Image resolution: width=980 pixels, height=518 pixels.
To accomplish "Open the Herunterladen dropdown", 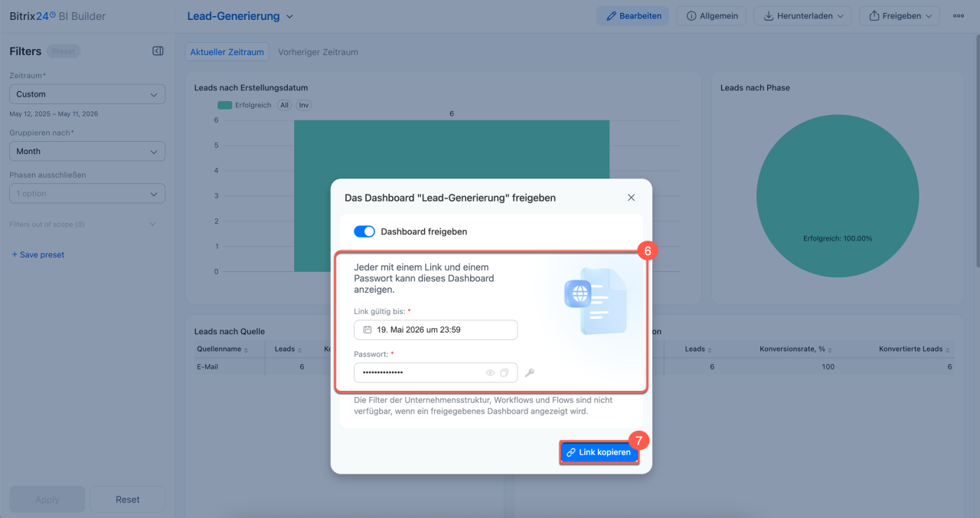I will tap(803, 16).
